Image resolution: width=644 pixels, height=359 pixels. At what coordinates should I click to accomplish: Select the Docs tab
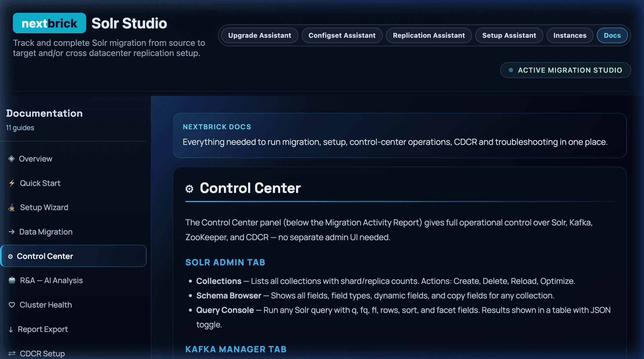pyautogui.click(x=612, y=35)
